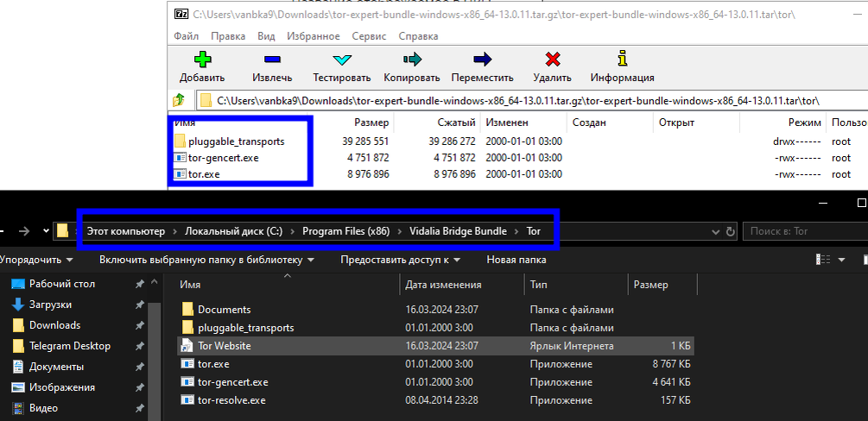Click the green Добавить plus icon in 7-Zip
The height and width of the screenshot is (421, 868).
[202, 60]
